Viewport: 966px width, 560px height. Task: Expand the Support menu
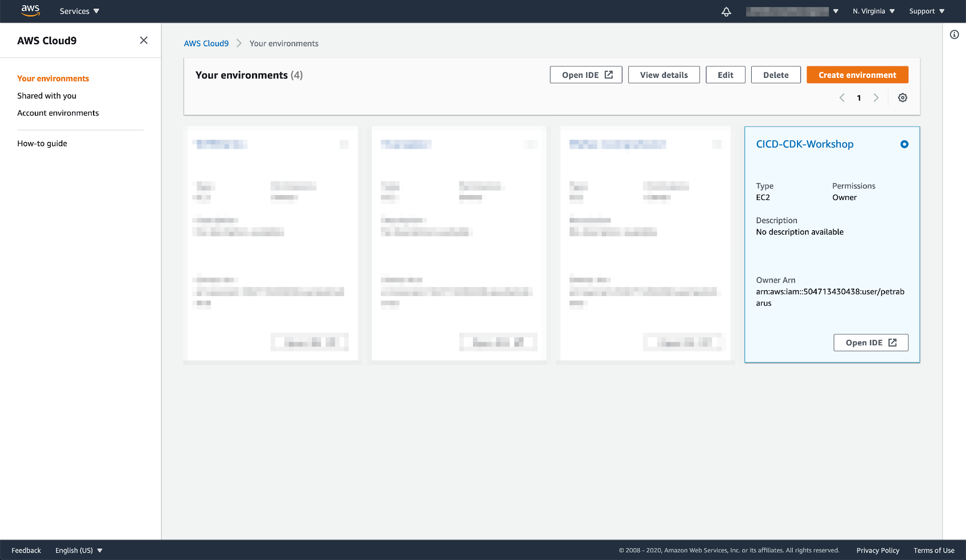click(927, 11)
